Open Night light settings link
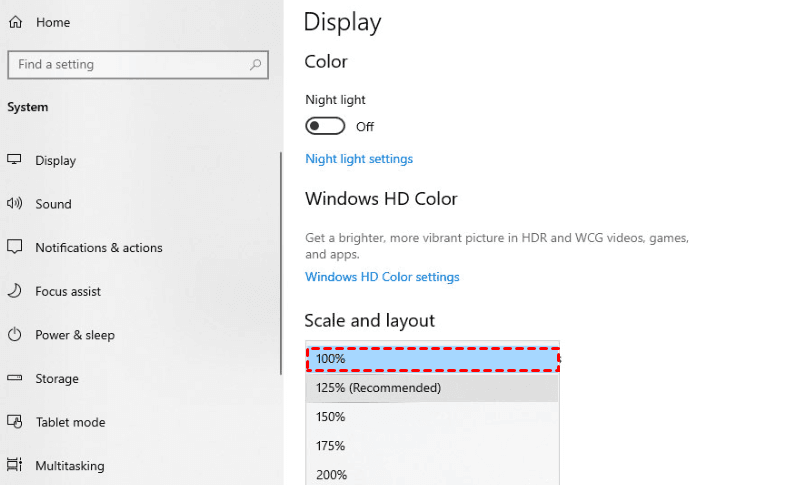 click(359, 159)
